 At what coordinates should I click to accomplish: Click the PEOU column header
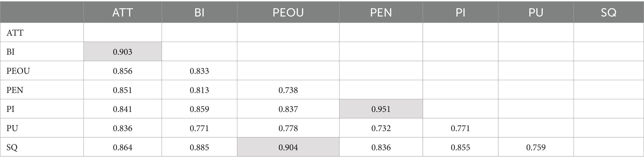pyautogui.click(x=288, y=13)
